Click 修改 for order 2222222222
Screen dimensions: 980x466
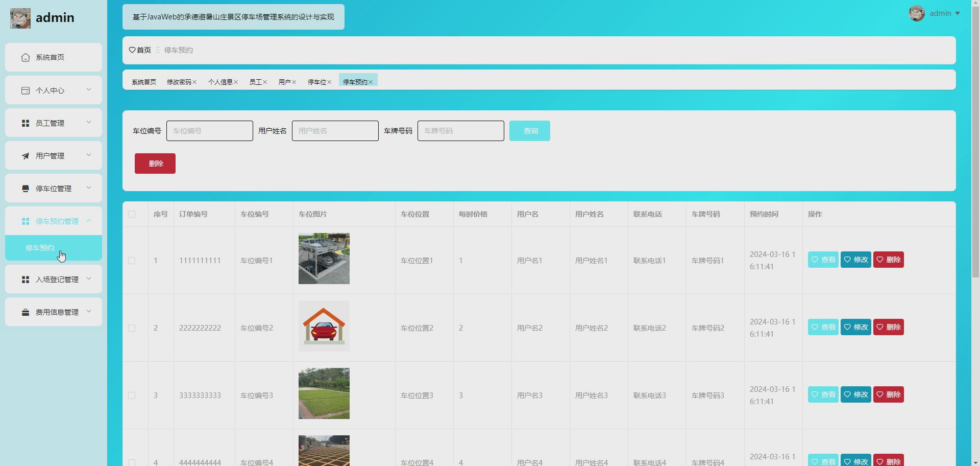point(856,327)
